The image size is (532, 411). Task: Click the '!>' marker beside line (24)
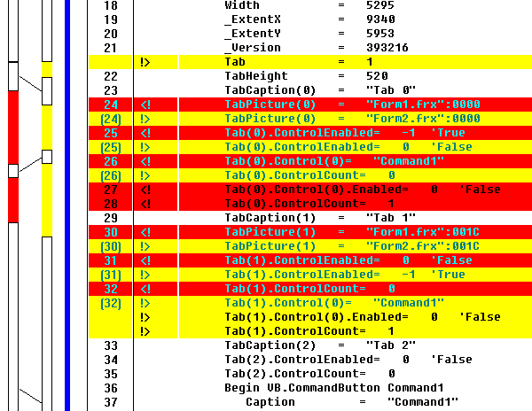coord(145,119)
